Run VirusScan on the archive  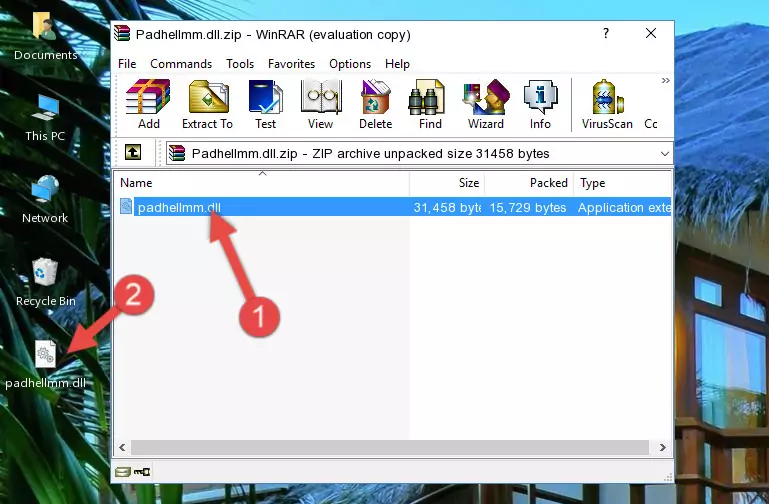tap(607, 104)
